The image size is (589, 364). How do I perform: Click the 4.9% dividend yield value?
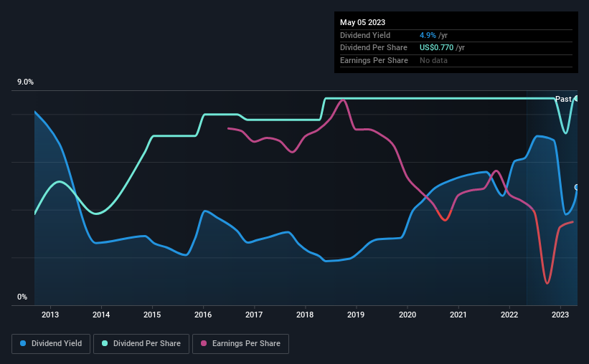coord(428,35)
